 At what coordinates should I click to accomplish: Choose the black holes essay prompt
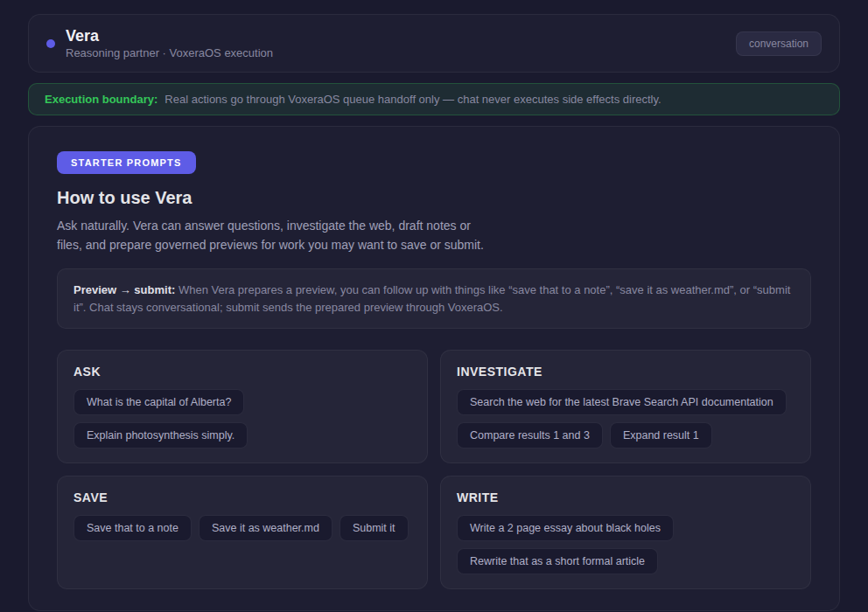pyautogui.click(x=565, y=528)
